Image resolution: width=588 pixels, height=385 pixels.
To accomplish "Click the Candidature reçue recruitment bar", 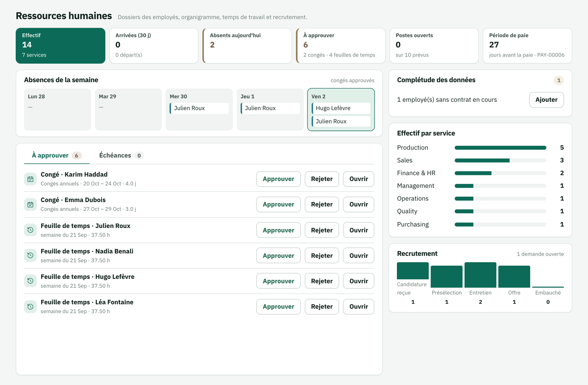I will click(x=413, y=270).
